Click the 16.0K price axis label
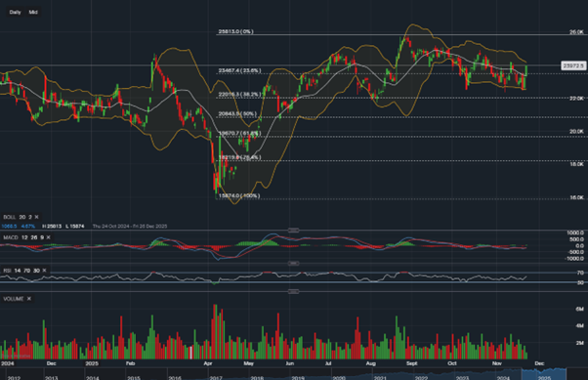This screenshot has width=588, height=380. (x=576, y=197)
